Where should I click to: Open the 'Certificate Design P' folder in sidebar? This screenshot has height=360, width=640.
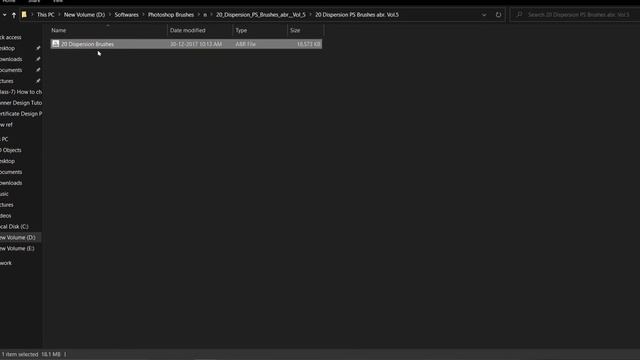click(21, 114)
